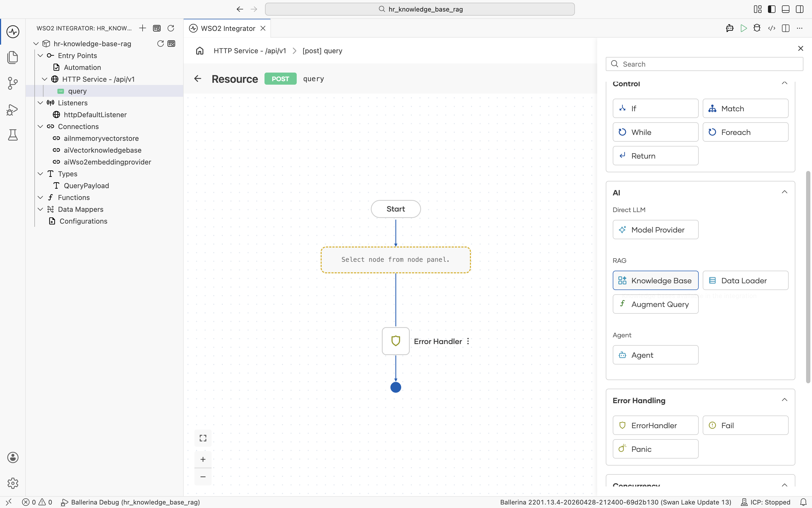Toggle bottom panel layout
The height and width of the screenshot is (508, 812).
785,9
